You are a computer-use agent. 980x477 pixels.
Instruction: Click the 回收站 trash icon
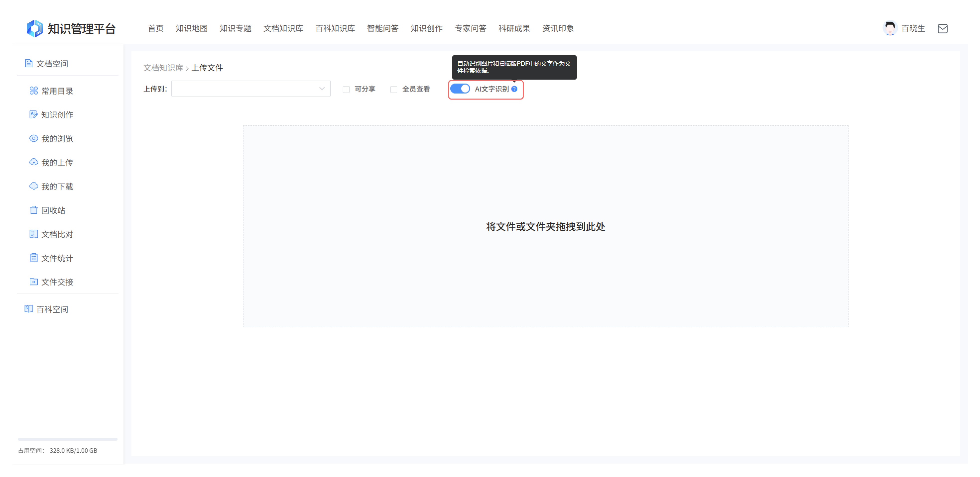tap(33, 210)
